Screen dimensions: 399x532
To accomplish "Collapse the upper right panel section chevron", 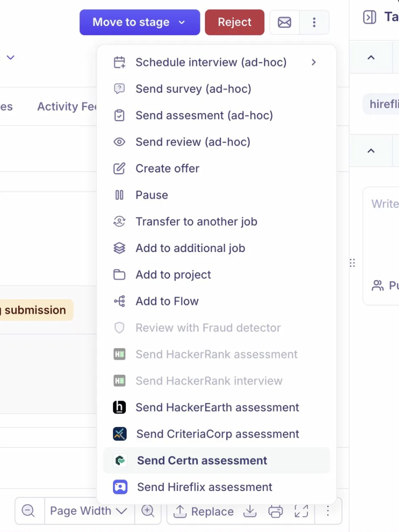I will [x=371, y=57].
